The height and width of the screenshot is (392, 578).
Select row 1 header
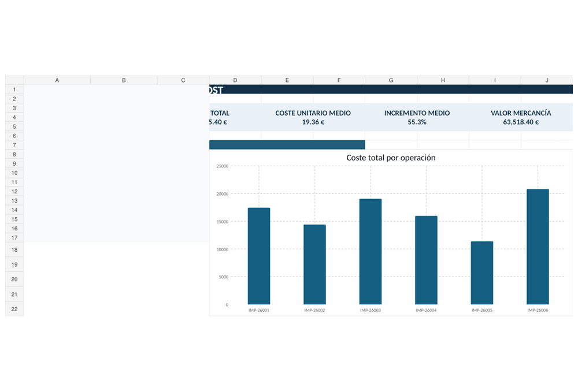14,89
